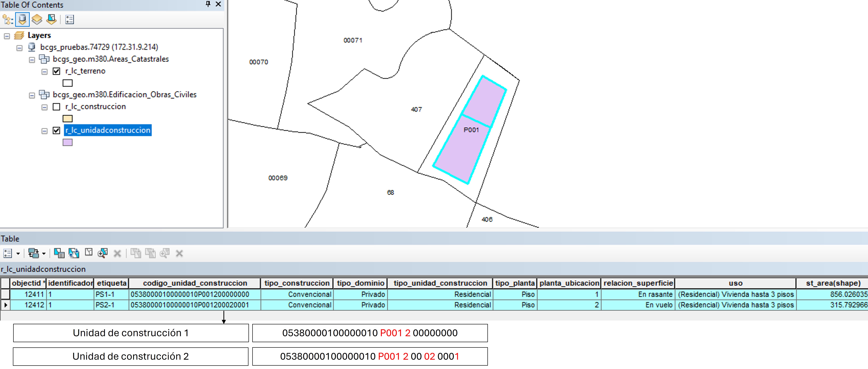Open Related Tables dropdown arrow
Image resolution: width=868 pixels, height=369 pixels.
click(x=44, y=254)
